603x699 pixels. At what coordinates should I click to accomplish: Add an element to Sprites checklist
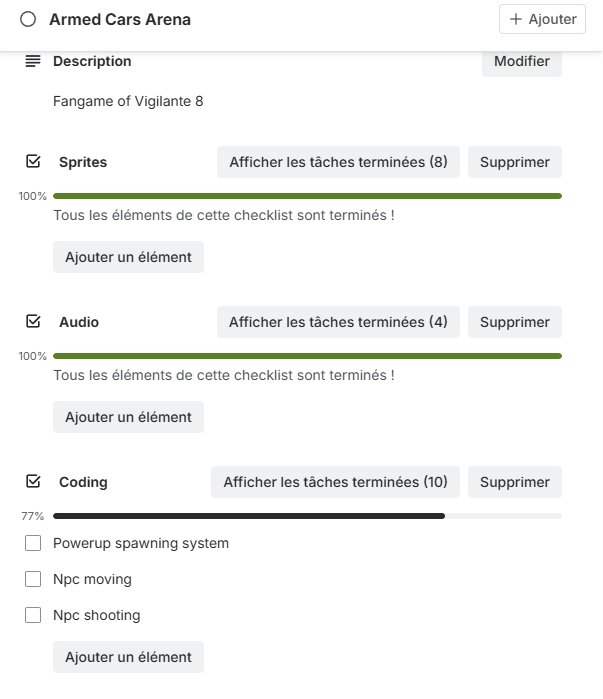point(128,257)
